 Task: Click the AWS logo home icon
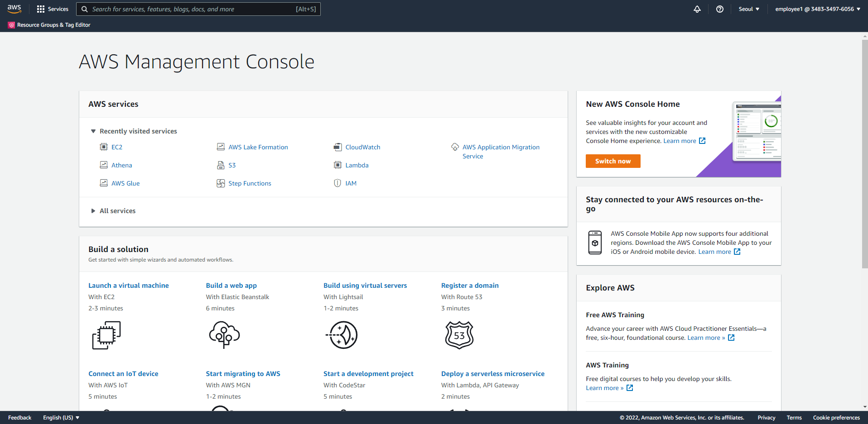point(14,9)
